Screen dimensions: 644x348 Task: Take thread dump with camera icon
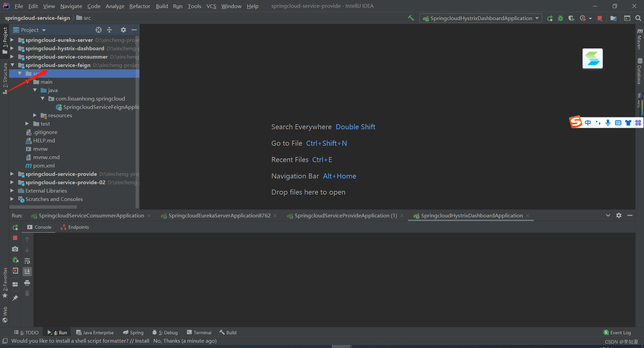15,249
